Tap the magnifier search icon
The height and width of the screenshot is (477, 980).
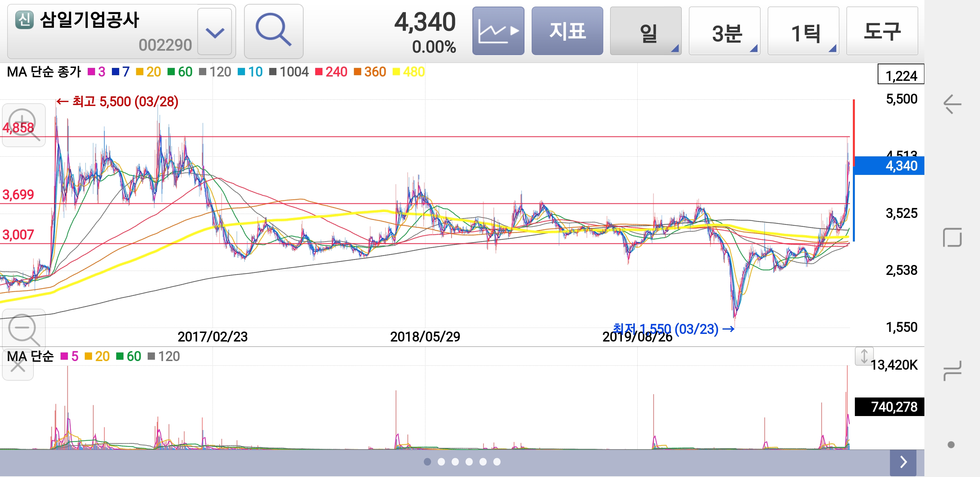[273, 31]
